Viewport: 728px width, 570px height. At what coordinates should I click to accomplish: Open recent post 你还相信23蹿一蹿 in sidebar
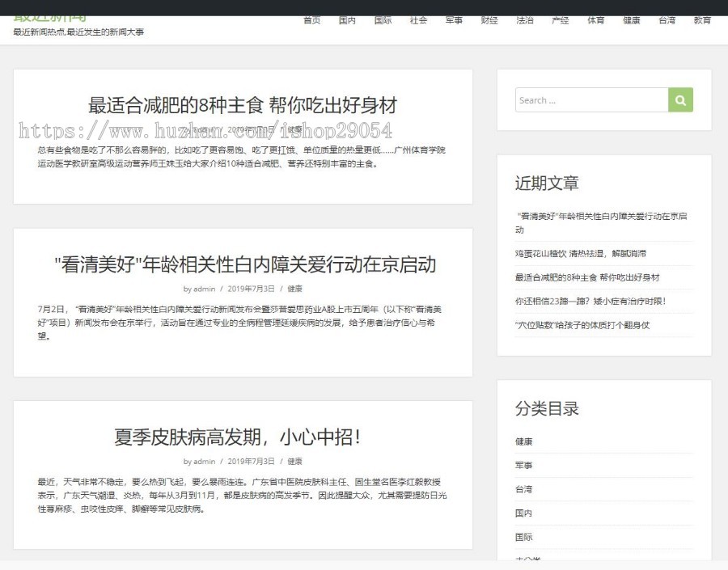[x=590, y=302]
